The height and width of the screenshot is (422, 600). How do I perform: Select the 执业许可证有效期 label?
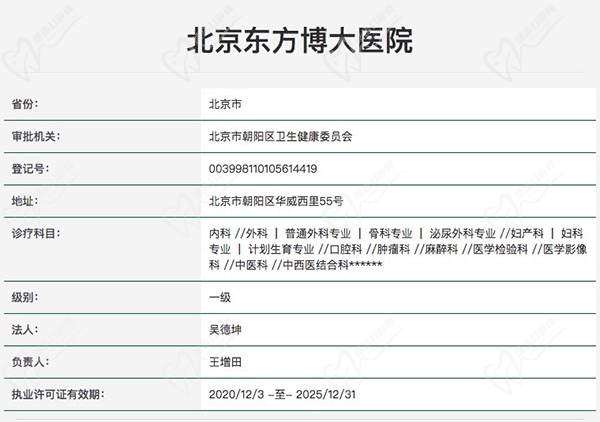click(58, 394)
